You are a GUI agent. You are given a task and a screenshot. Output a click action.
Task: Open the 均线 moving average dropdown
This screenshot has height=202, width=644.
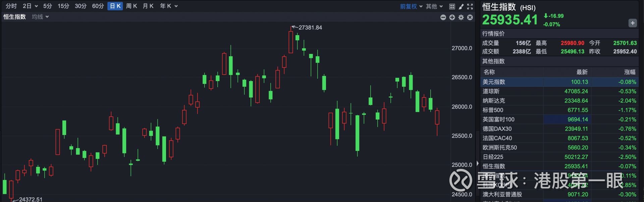point(40,17)
